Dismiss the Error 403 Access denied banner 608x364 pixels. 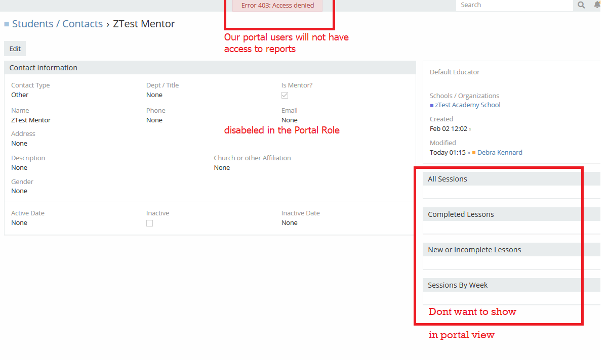coord(277,6)
